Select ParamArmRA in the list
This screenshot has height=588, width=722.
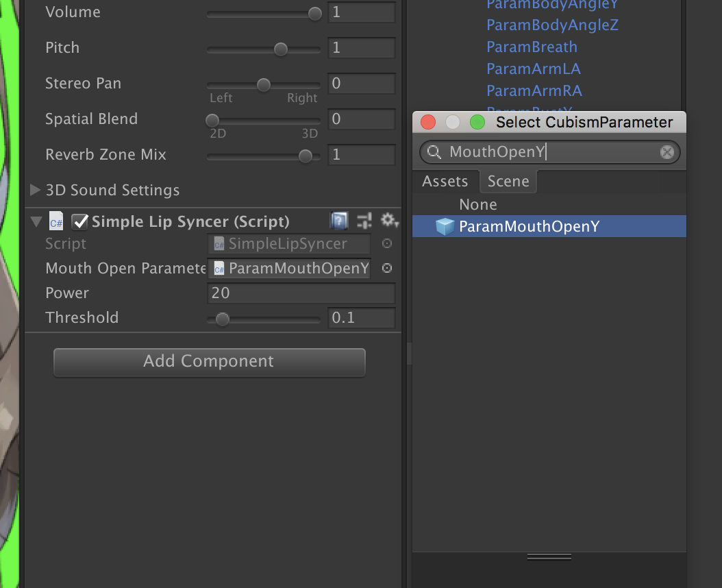[x=534, y=90]
